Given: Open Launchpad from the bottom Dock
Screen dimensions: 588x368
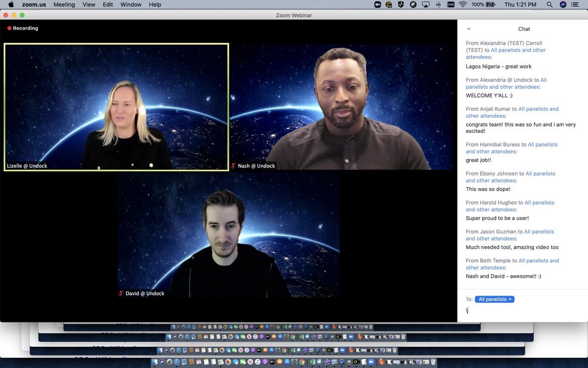Looking at the screenshot, I should pos(169,362).
